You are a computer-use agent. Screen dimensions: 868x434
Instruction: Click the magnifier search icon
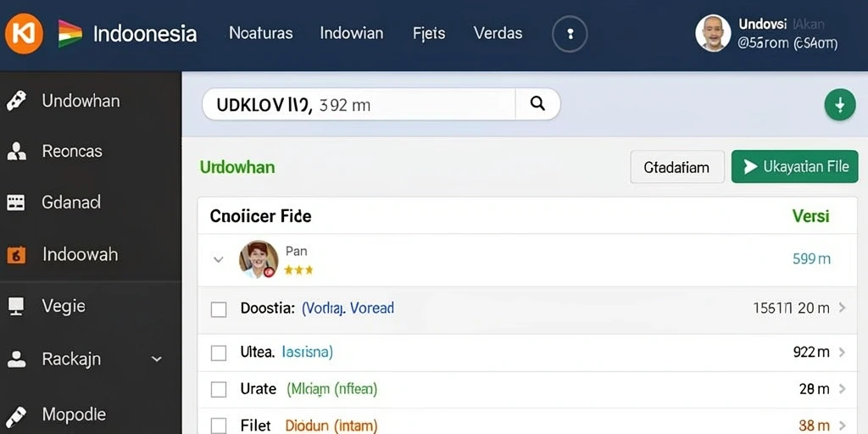[537, 103]
